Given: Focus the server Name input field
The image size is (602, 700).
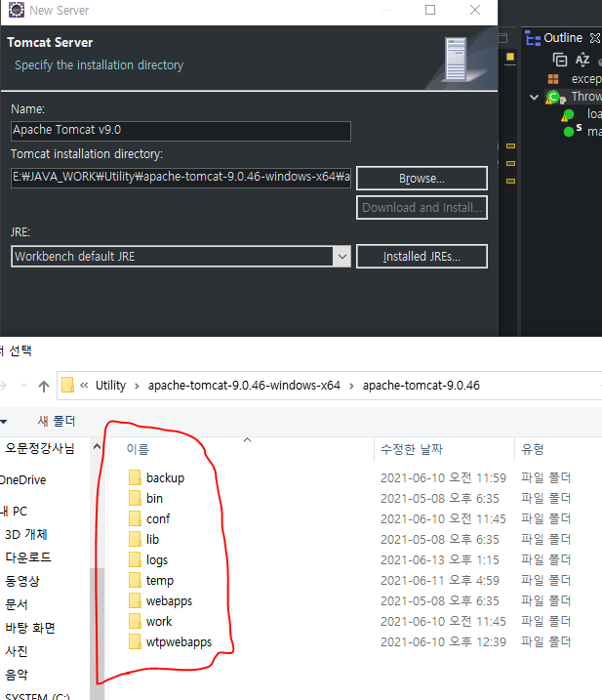Looking at the screenshot, I should [x=181, y=131].
